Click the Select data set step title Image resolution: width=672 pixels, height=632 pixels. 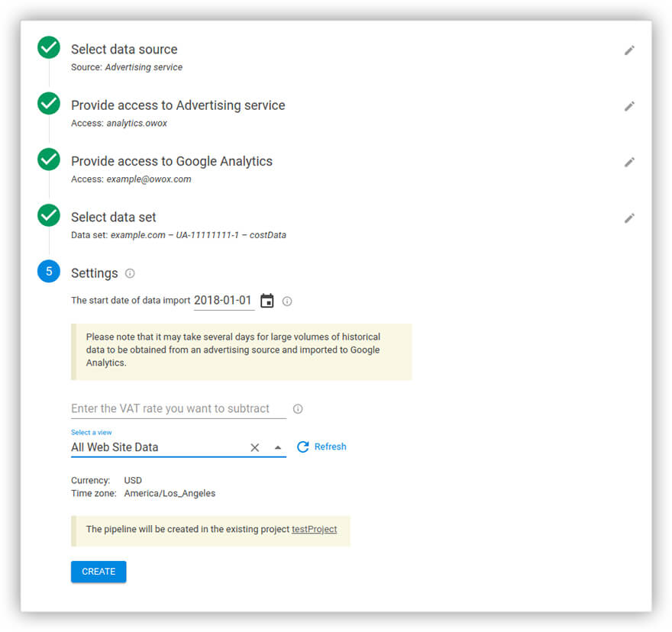click(114, 218)
